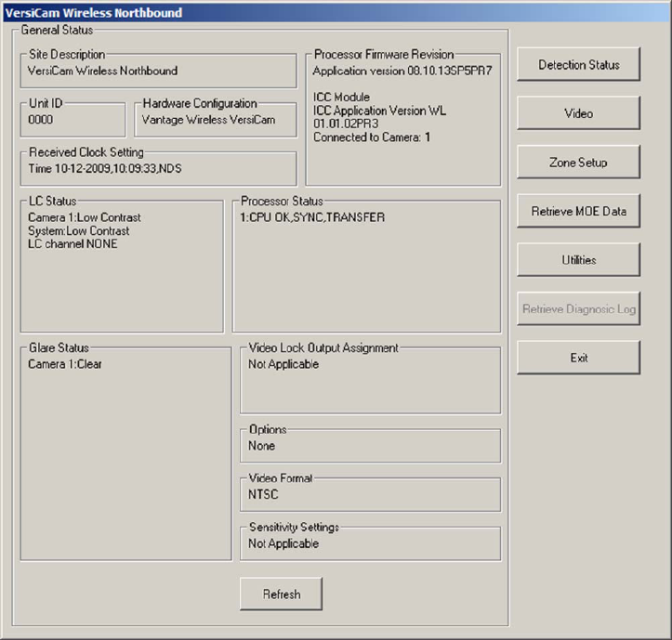Click Retrieve MOE Data
Viewport: 672px width, 640px height.
578,211
